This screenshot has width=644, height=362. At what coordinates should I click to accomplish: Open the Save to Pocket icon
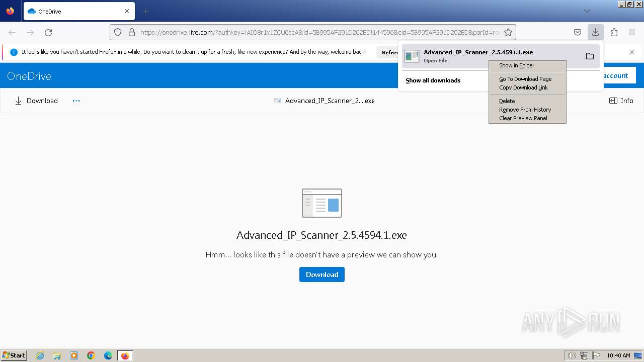578,32
